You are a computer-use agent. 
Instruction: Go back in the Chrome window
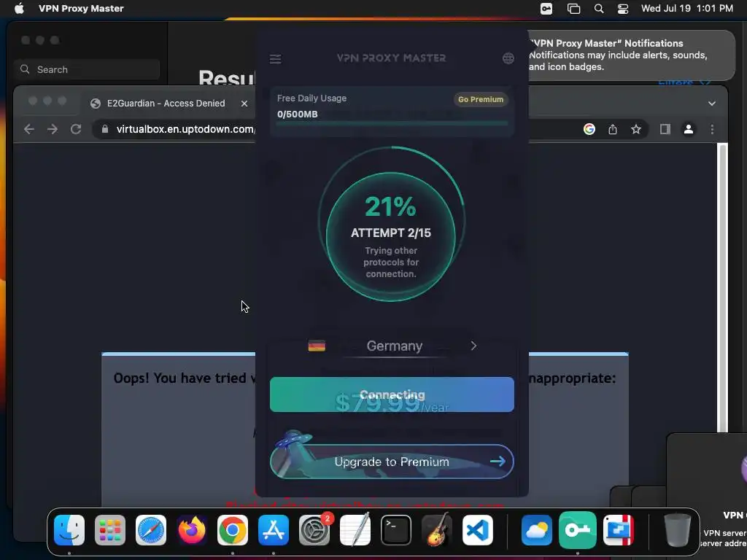click(29, 129)
